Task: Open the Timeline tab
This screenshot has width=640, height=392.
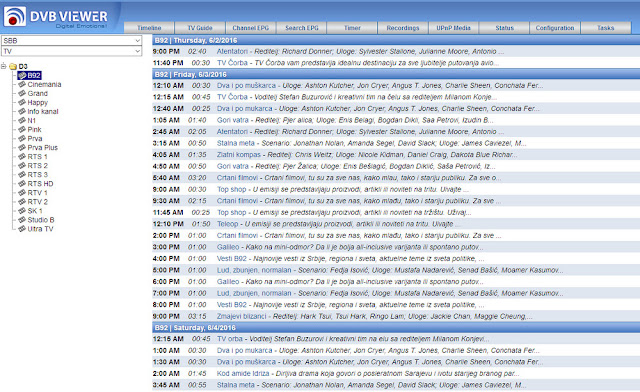Action: pyautogui.click(x=149, y=28)
